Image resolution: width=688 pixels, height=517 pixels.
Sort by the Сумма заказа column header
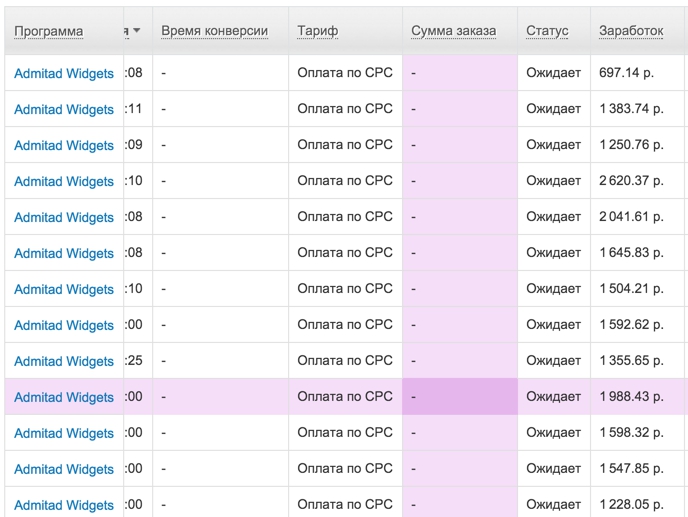(x=453, y=31)
